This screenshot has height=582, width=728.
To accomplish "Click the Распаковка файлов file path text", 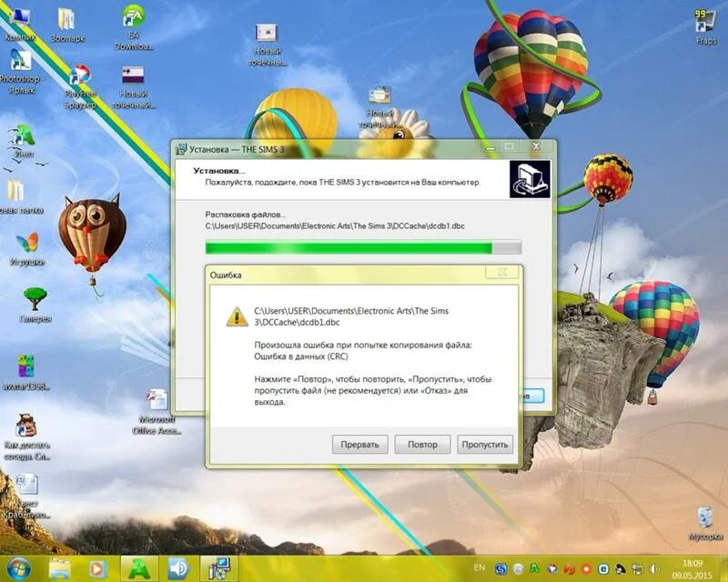I will tap(335, 226).
